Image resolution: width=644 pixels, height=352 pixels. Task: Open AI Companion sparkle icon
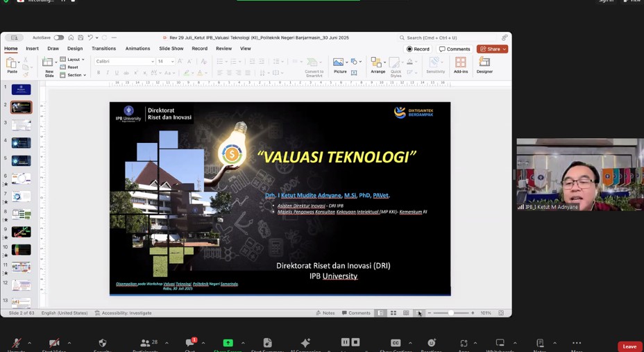305,343
